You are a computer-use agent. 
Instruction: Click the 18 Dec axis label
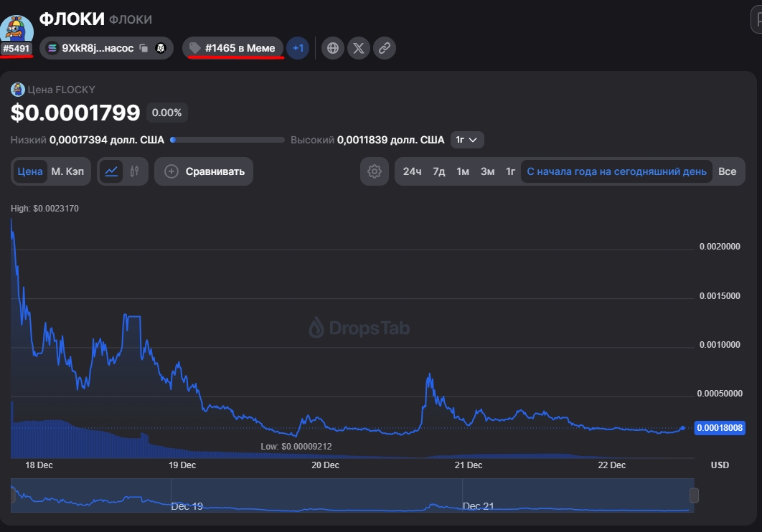tap(39, 465)
